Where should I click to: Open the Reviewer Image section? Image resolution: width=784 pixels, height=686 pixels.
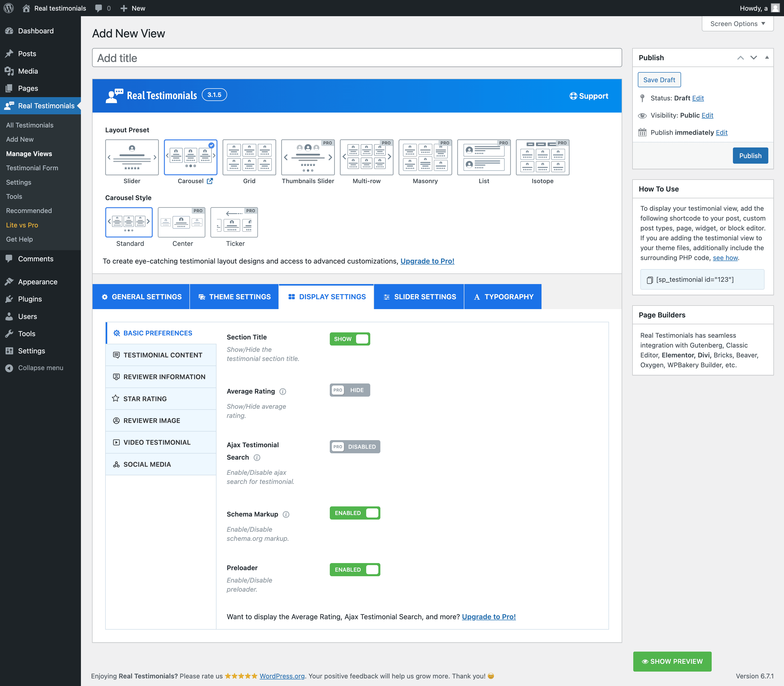161,420
